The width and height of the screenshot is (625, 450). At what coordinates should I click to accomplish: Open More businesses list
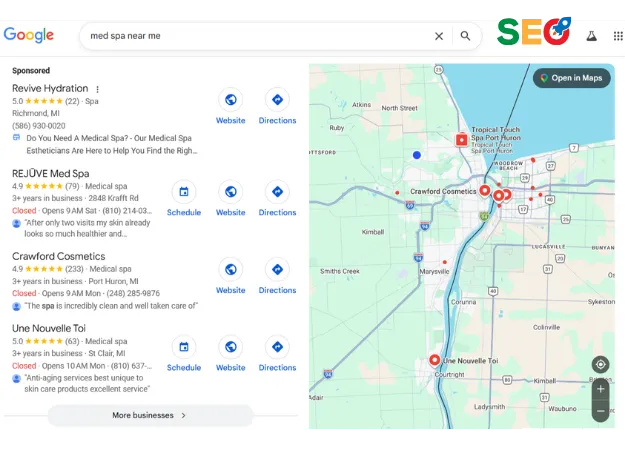coord(150,415)
